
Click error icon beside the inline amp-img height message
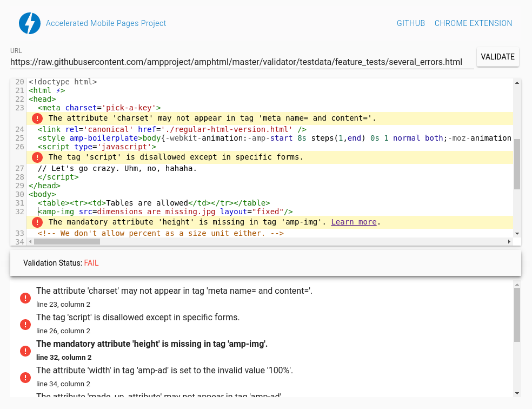(37, 222)
